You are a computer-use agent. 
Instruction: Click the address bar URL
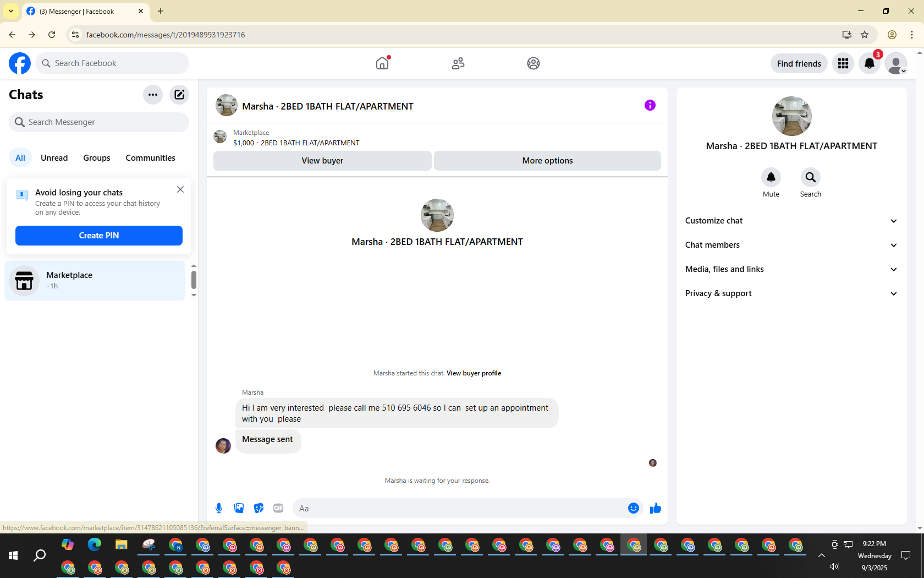click(166, 35)
